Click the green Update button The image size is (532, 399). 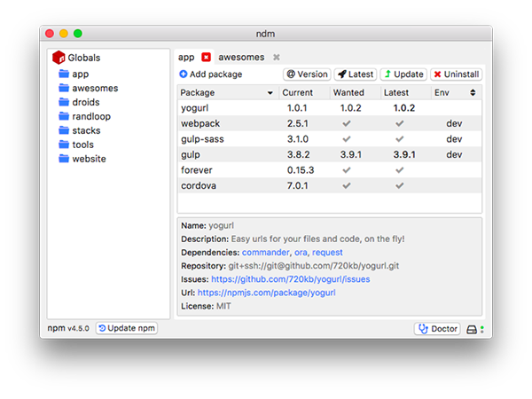click(x=403, y=74)
